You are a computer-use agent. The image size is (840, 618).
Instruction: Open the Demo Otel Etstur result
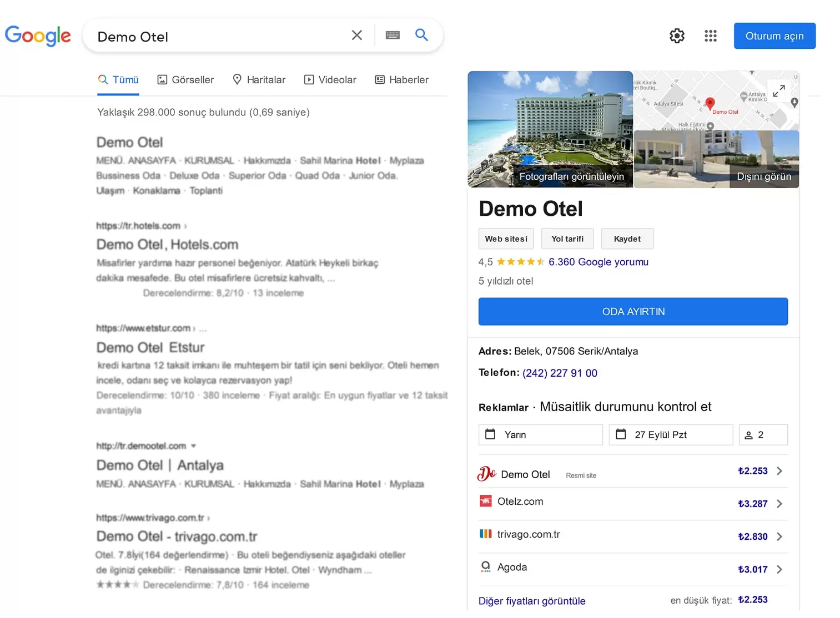[150, 348]
